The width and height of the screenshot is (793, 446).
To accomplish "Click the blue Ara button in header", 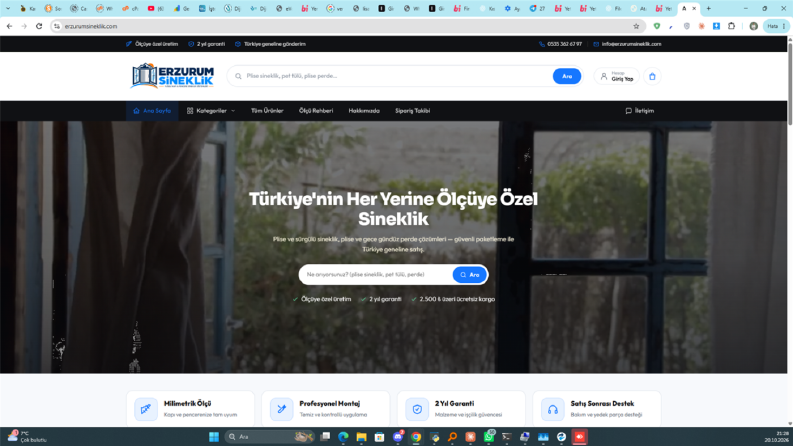I will 566,76.
